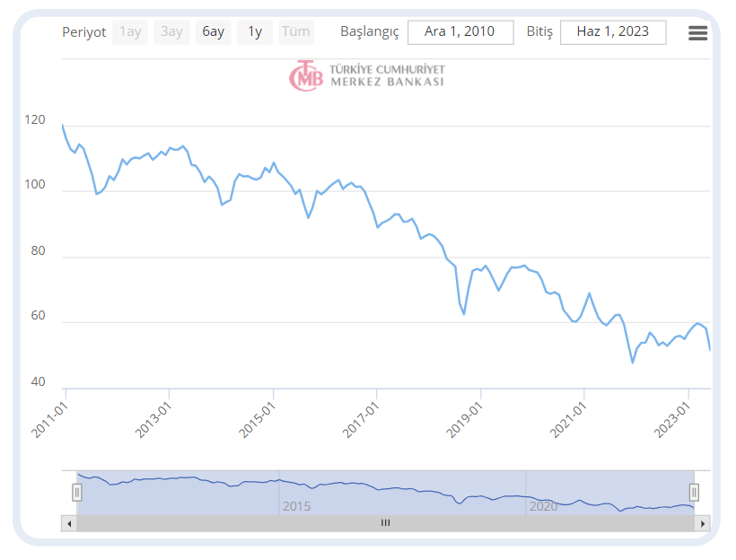736x560 pixels.
Task: Select the 1ay period option
Action: pyautogui.click(x=130, y=32)
